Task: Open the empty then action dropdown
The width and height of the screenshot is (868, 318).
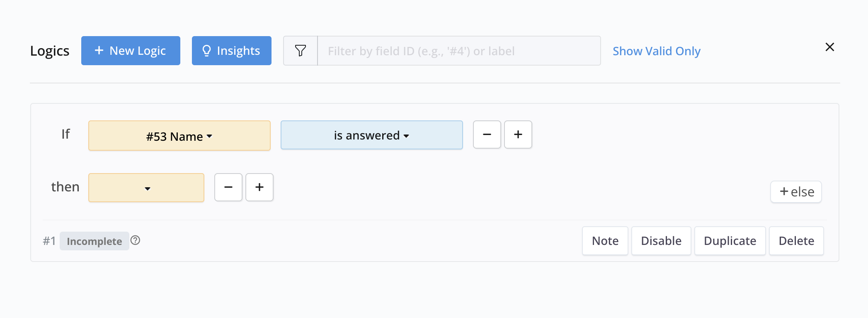Action: tap(146, 188)
